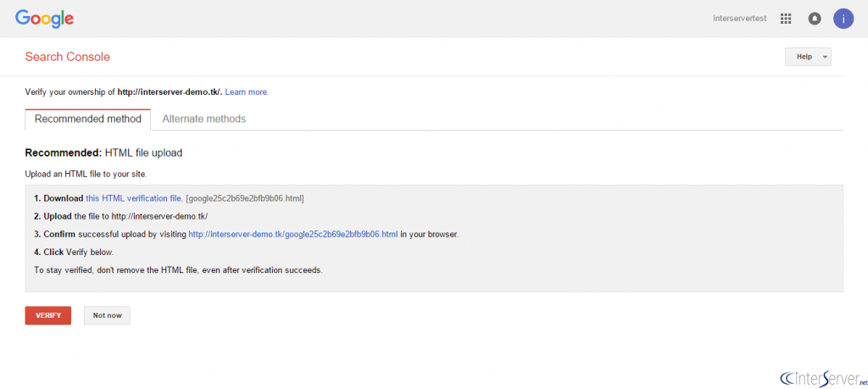Open the Learn more link
Screen dimensions: 868x389
coord(247,92)
